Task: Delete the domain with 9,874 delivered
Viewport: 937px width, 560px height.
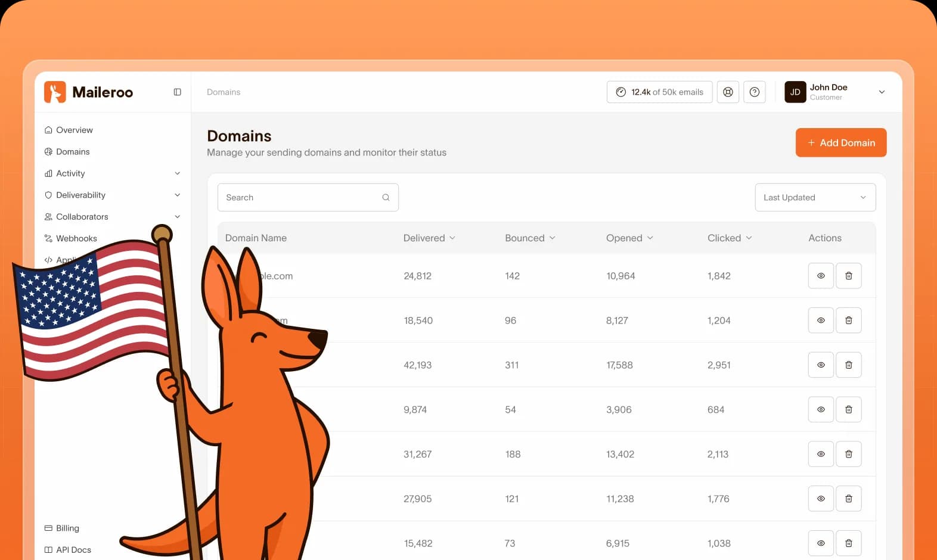Action: click(x=849, y=409)
